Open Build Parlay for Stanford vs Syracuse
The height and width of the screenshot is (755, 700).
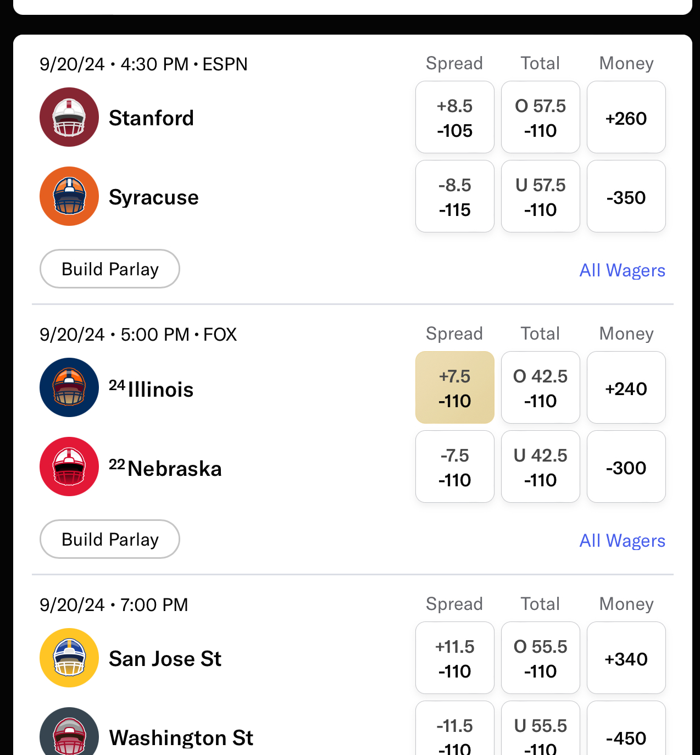110,269
